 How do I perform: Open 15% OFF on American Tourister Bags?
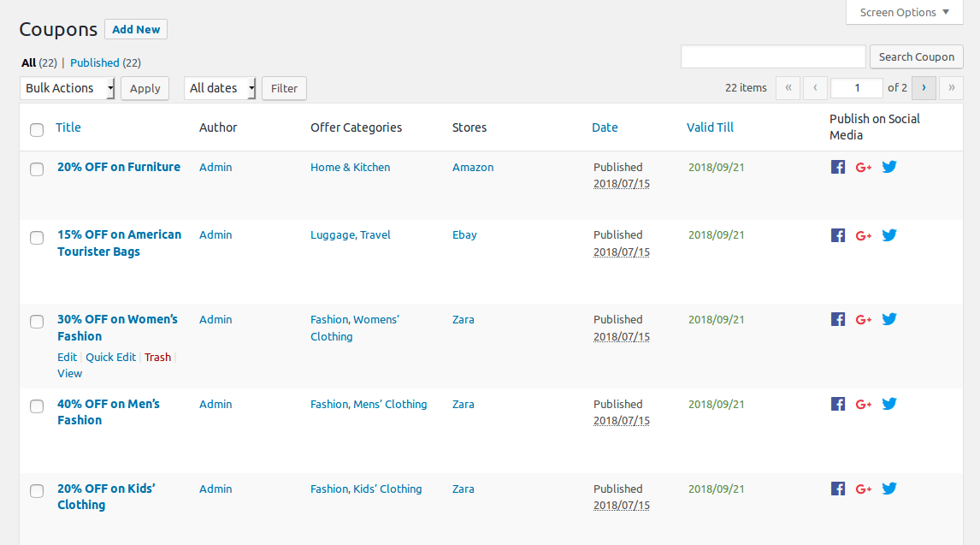(120, 243)
